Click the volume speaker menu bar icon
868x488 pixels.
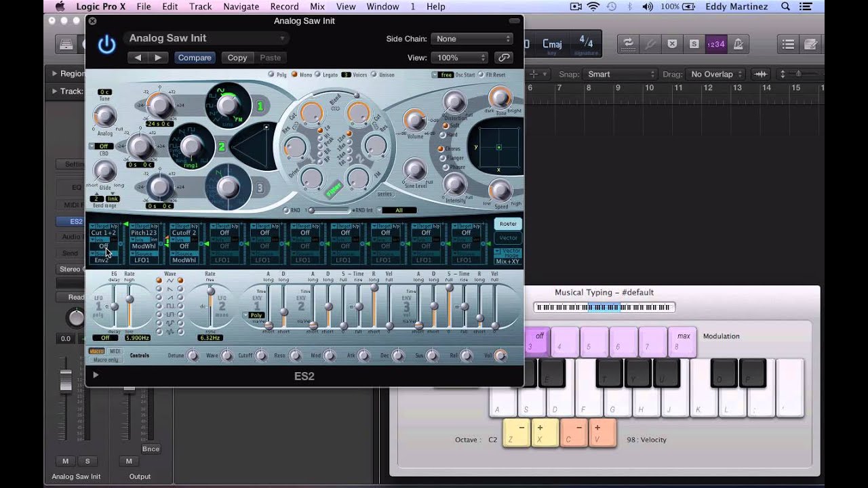click(x=647, y=7)
